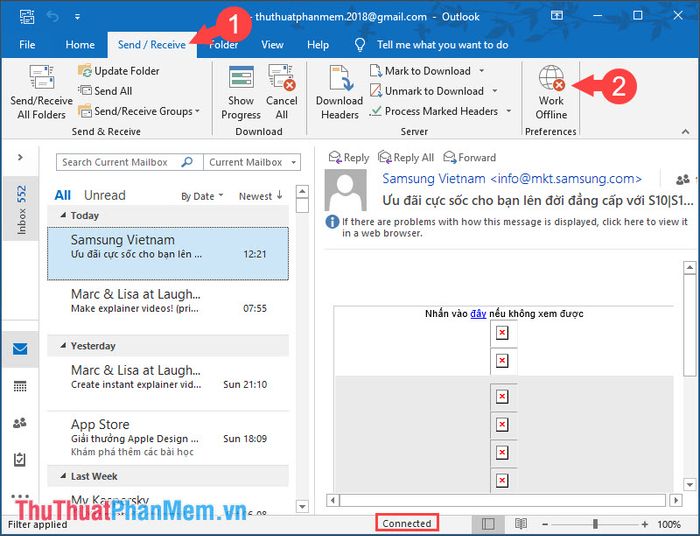Click the zoom slider handle
Image resolution: width=700 pixels, height=536 pixels.
(x=595, y=524)
